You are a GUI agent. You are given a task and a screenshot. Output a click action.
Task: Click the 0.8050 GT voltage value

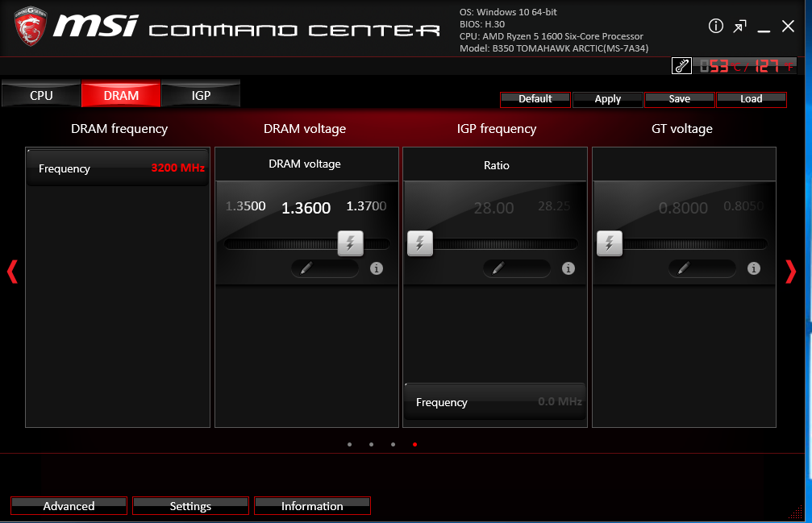click(743, 205)
